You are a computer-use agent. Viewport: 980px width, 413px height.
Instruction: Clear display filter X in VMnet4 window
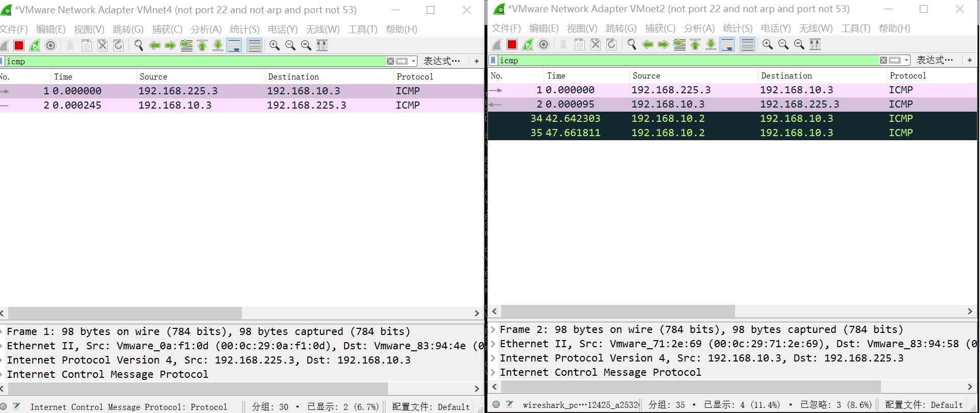(390, 61)
